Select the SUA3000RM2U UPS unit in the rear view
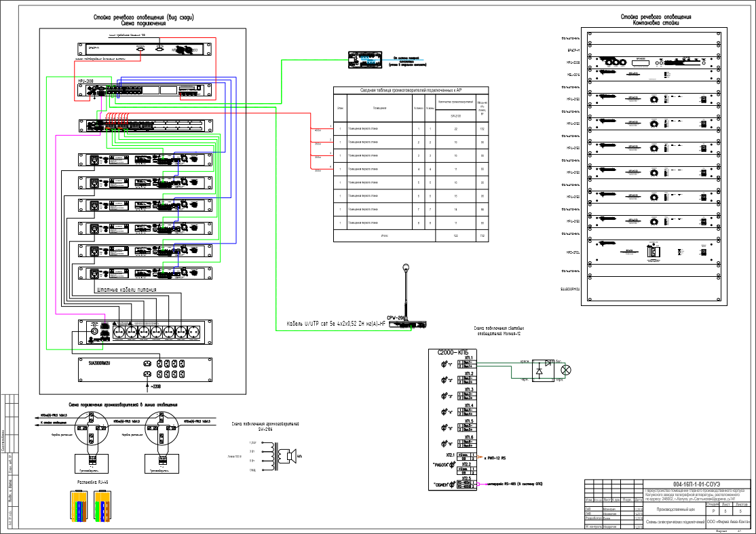 (x=145, y=370)
